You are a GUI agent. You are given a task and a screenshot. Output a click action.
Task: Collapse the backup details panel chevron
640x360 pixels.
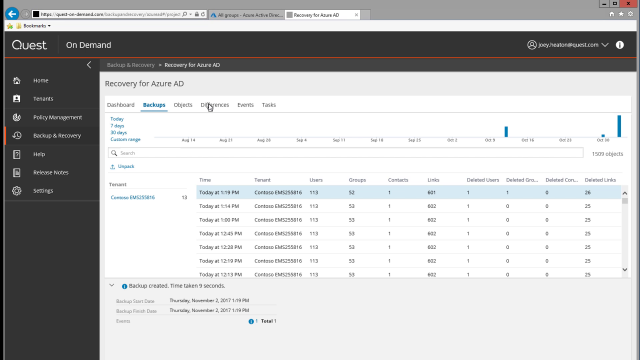tap(112, 285)
